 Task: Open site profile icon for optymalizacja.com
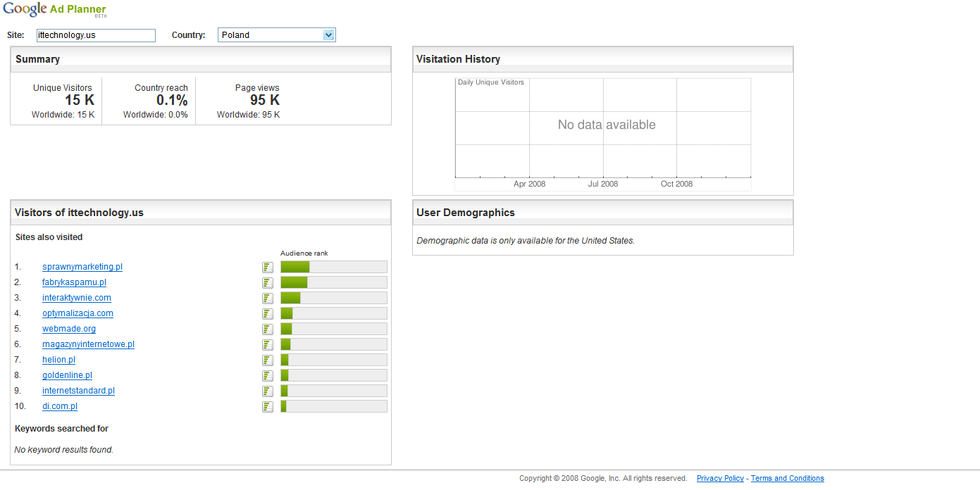[268, 313]
